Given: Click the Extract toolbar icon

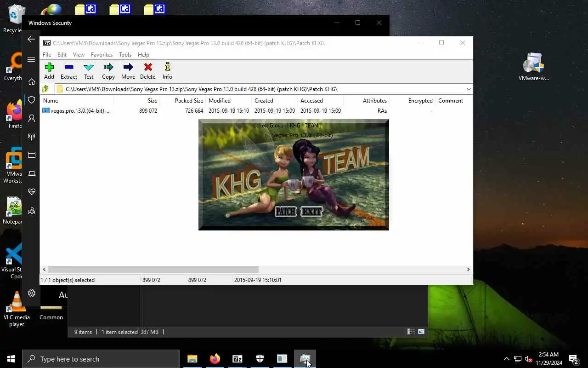Looking at the screenshot, I should (x=69, y=71).
